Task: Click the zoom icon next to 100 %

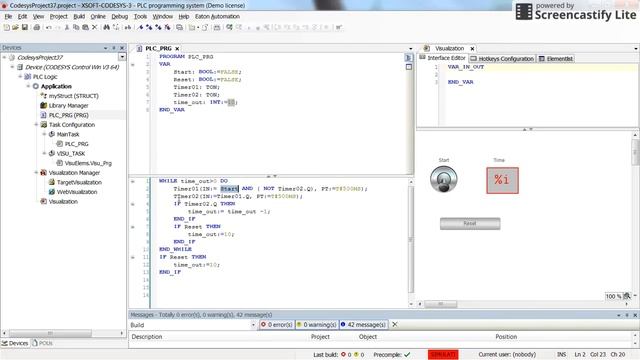Action: tap(627, 296)
